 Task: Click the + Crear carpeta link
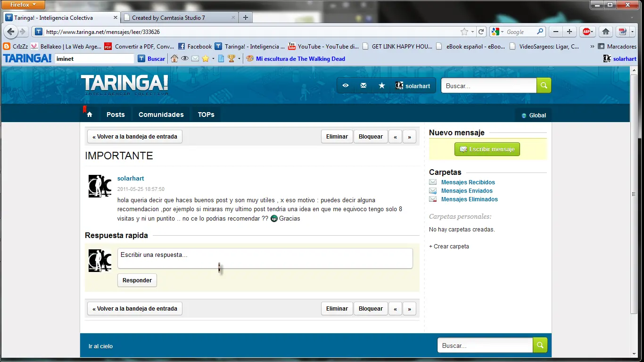pos(449,246)
